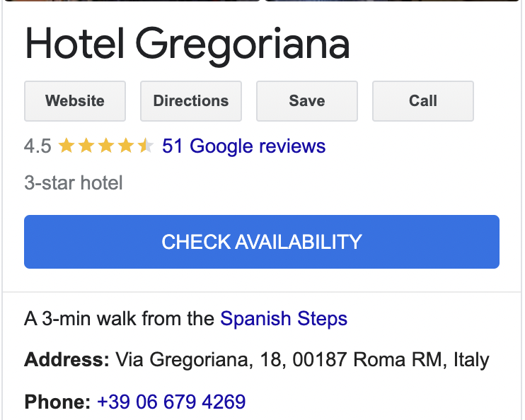Click the 3-star hotel label
The image size is (525, 420).
click(x=74, y=183)
